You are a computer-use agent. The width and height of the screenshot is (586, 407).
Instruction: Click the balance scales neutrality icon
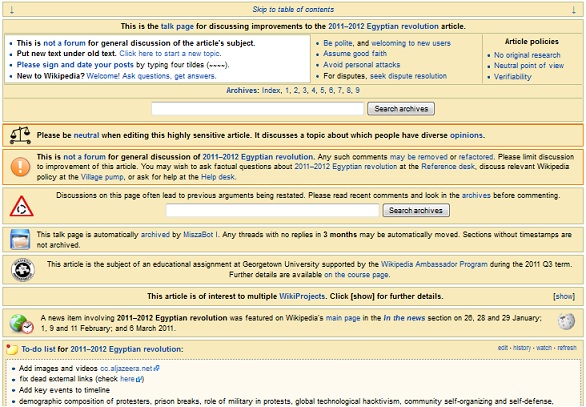20,135
